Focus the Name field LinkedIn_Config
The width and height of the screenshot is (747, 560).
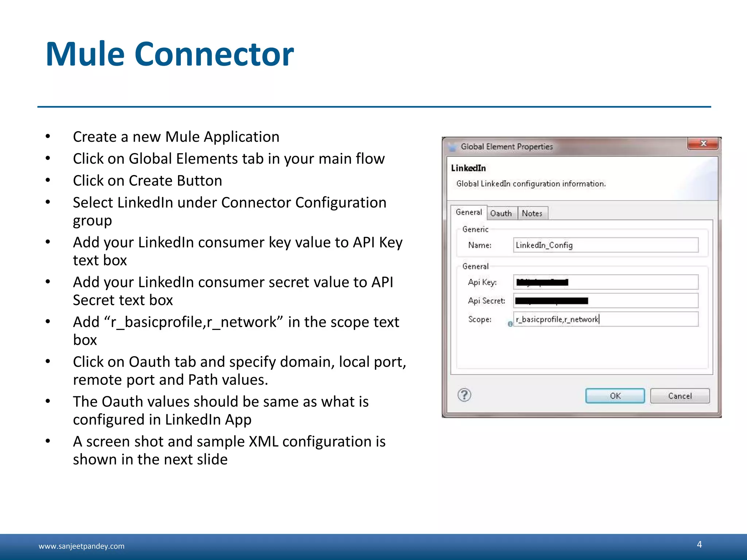(606, 245)
